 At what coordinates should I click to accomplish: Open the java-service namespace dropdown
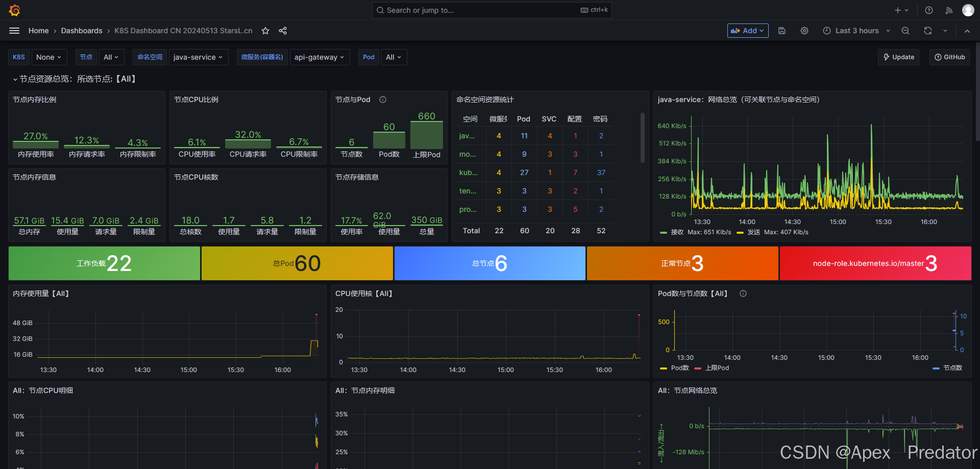[x=198, y=57]
